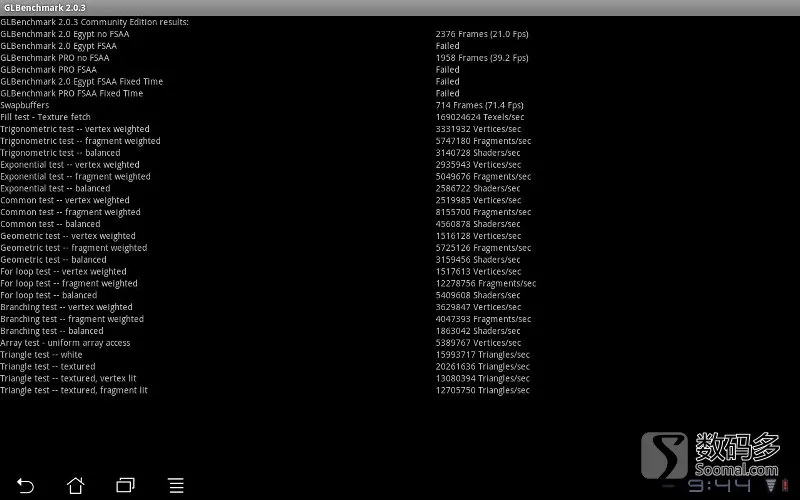
Task: Open the recent apps icon
Action: point(126,485)
